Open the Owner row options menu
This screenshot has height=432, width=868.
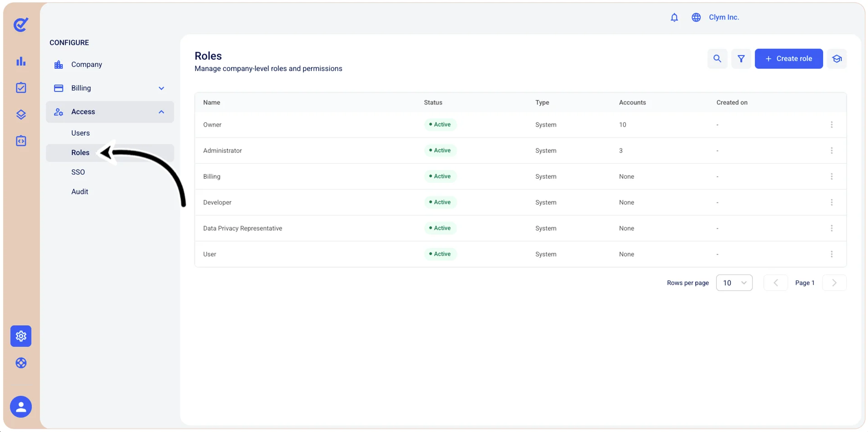coord(831,125)
